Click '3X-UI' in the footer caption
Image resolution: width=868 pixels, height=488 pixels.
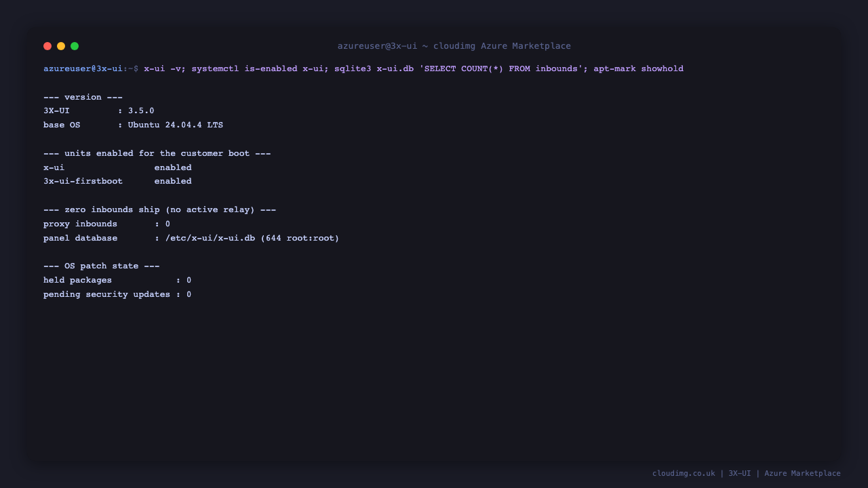click(740, 473)
